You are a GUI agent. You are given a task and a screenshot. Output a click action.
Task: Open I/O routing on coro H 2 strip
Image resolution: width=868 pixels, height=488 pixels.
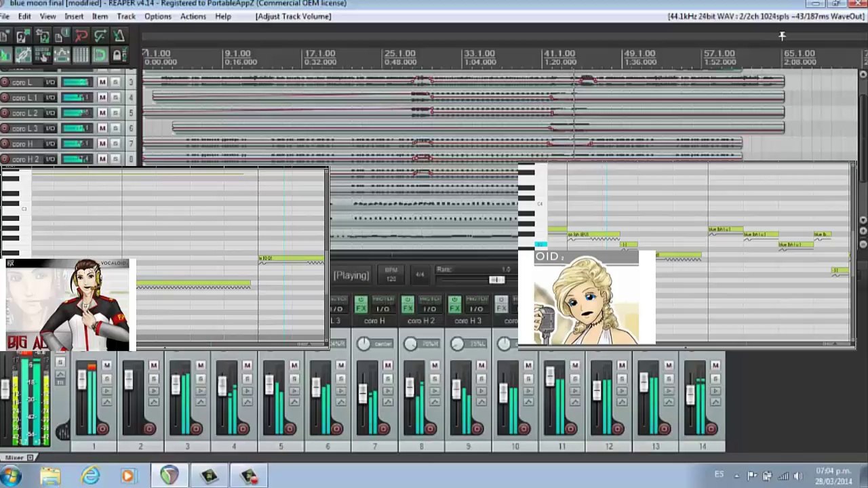coord(430,308)
